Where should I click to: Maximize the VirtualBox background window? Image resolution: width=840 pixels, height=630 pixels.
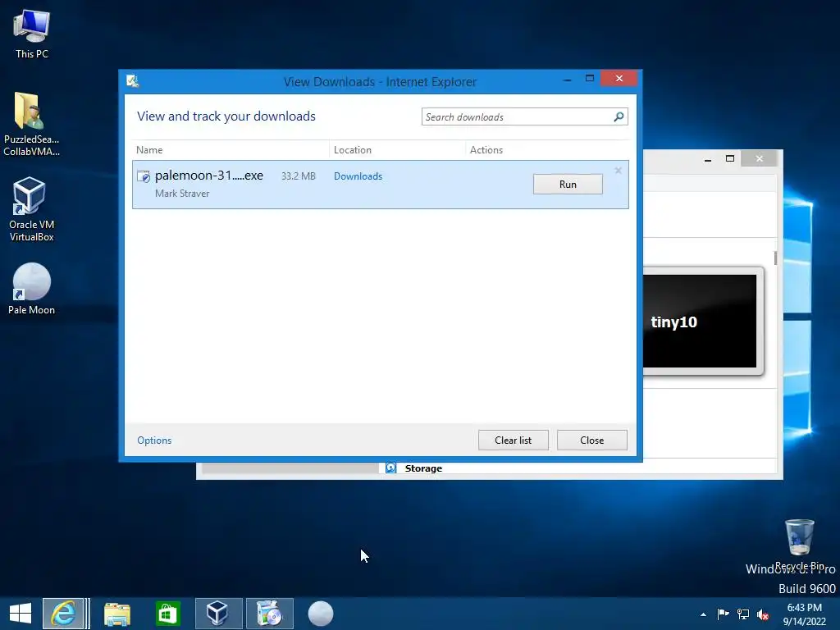coord(729,158)
